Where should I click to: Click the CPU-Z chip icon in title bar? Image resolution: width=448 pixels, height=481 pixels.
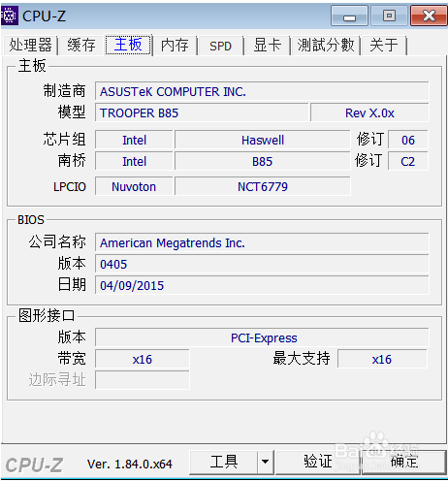(x=9, y=16)
